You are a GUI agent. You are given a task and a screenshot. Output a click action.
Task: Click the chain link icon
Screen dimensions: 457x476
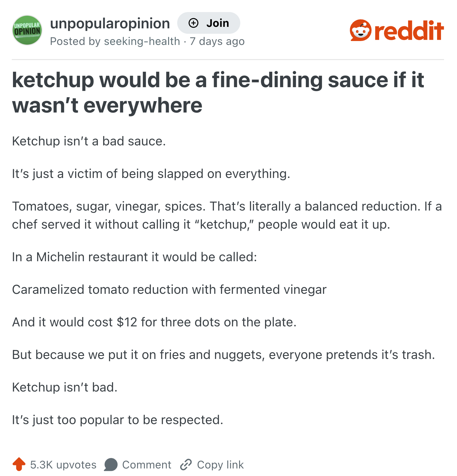pyautogui.click(x=186, y=465)
